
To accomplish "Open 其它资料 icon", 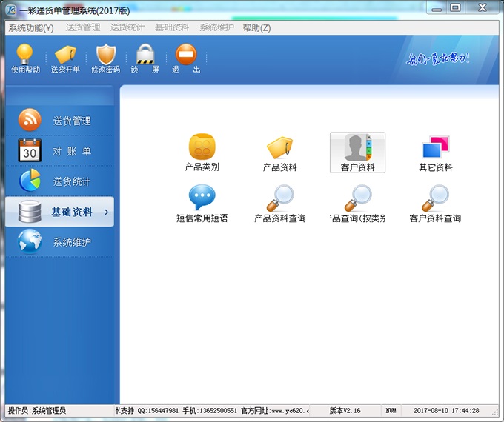I will coord(436,153).
